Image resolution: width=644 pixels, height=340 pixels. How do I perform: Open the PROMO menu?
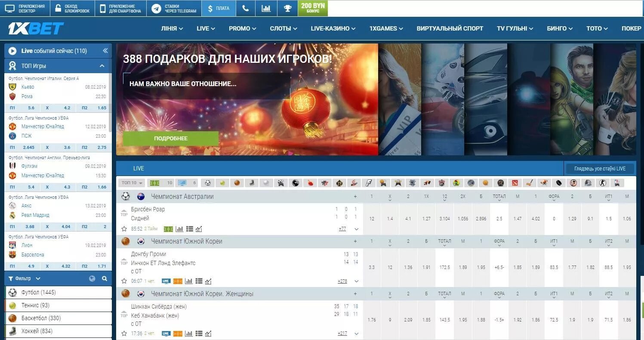[243, 28]
